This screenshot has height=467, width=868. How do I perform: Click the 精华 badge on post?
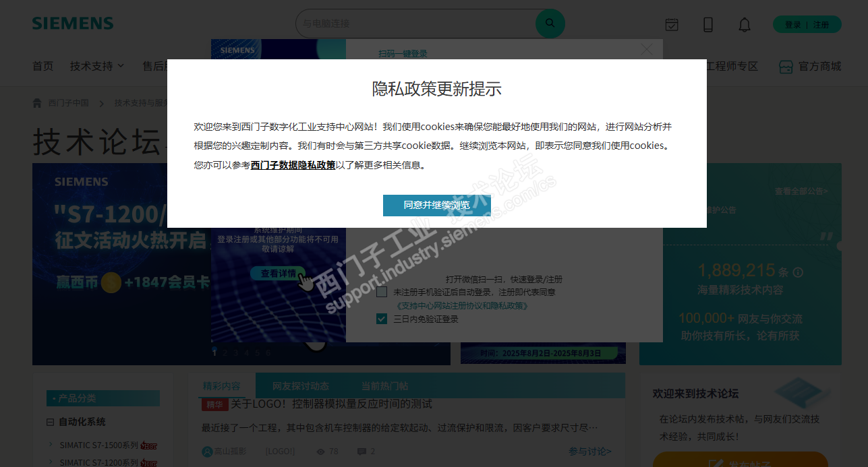click(214, 404)
